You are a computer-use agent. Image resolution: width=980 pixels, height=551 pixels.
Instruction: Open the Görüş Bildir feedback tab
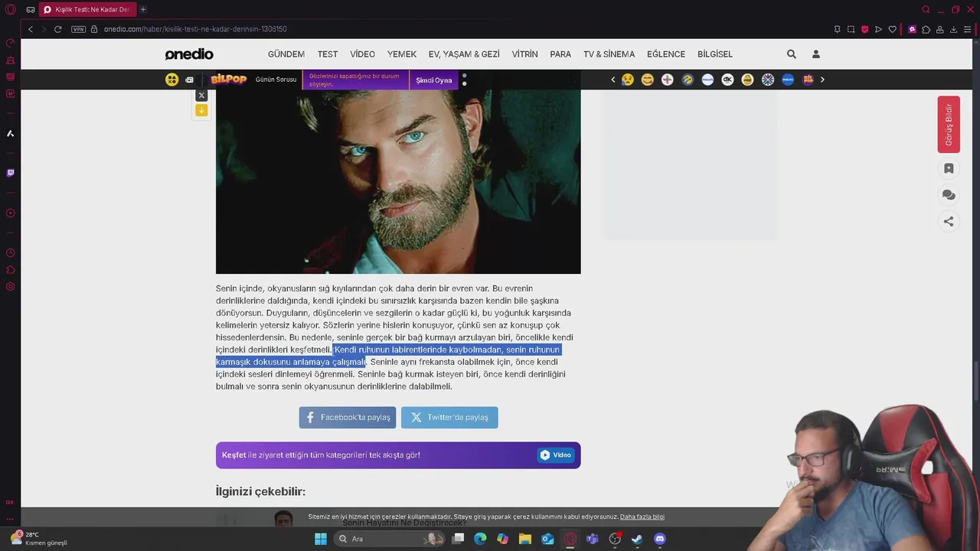click(949, 125)
